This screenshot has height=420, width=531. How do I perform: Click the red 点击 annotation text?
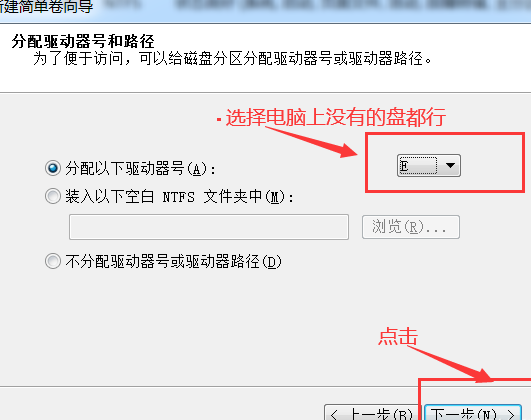pyautogui.click(x=398, y=336)
